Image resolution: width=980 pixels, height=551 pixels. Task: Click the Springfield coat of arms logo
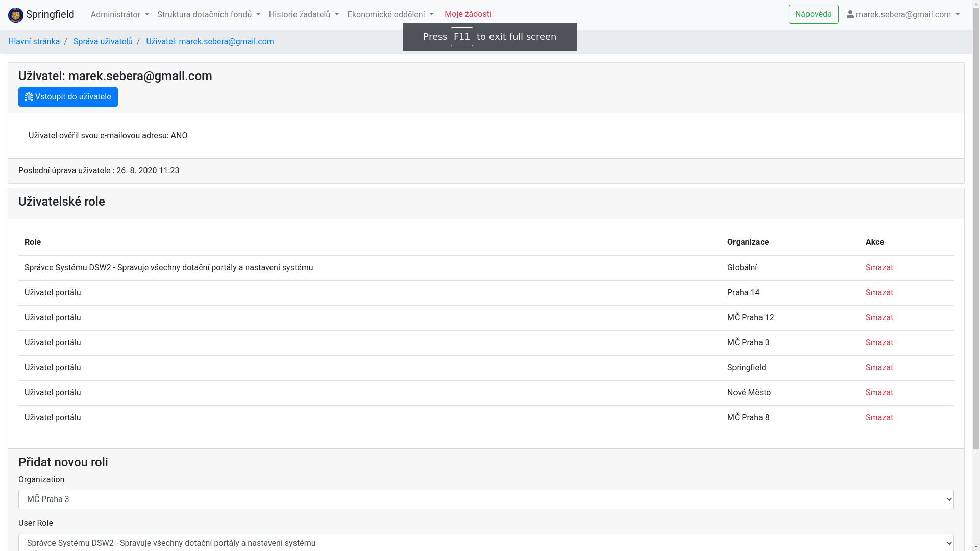coord(16,15)
